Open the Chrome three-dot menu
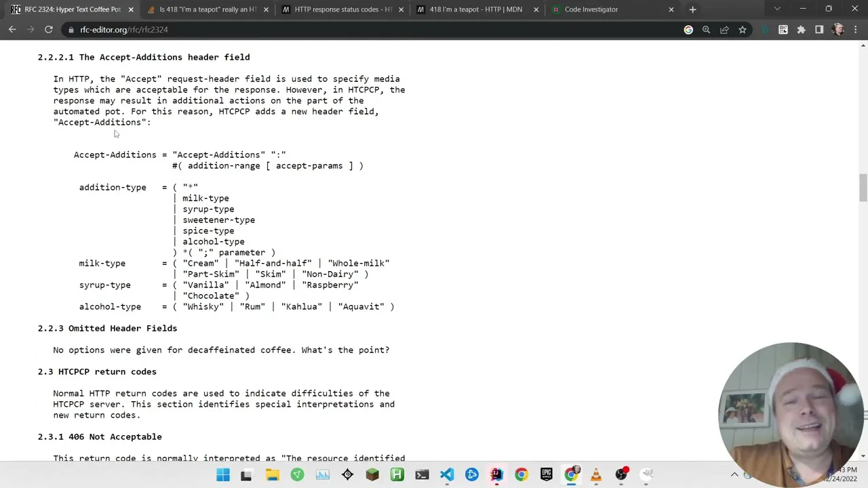 (x=855, y=30)
